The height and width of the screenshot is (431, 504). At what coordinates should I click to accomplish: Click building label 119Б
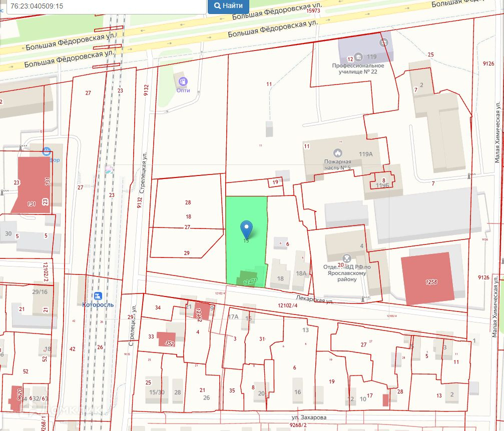382,185
